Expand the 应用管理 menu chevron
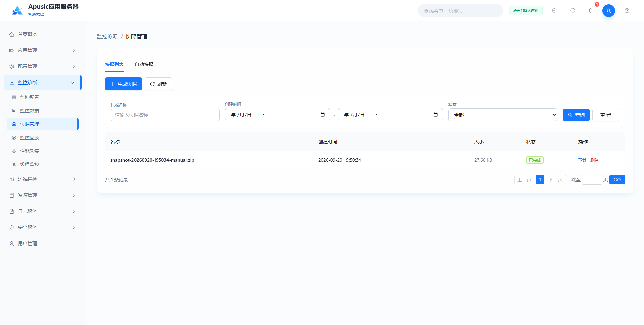The height and width of the screenshot is (325, 644). click(74, 50)
